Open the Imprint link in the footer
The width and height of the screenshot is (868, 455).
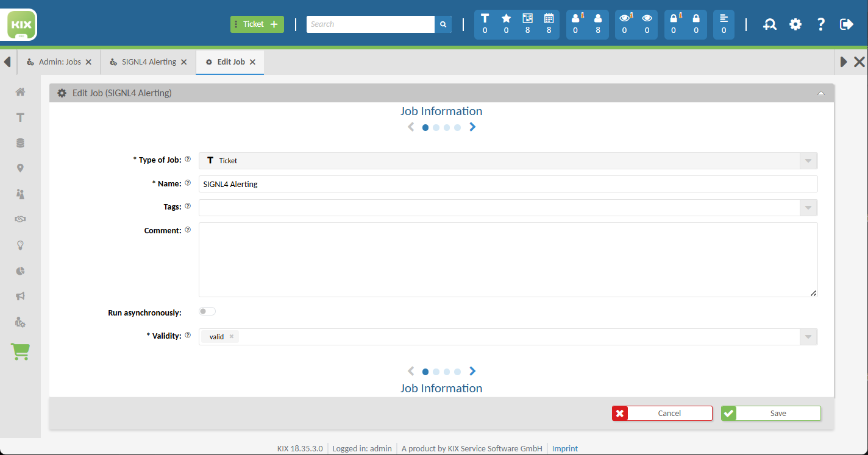tap(564, 448)
